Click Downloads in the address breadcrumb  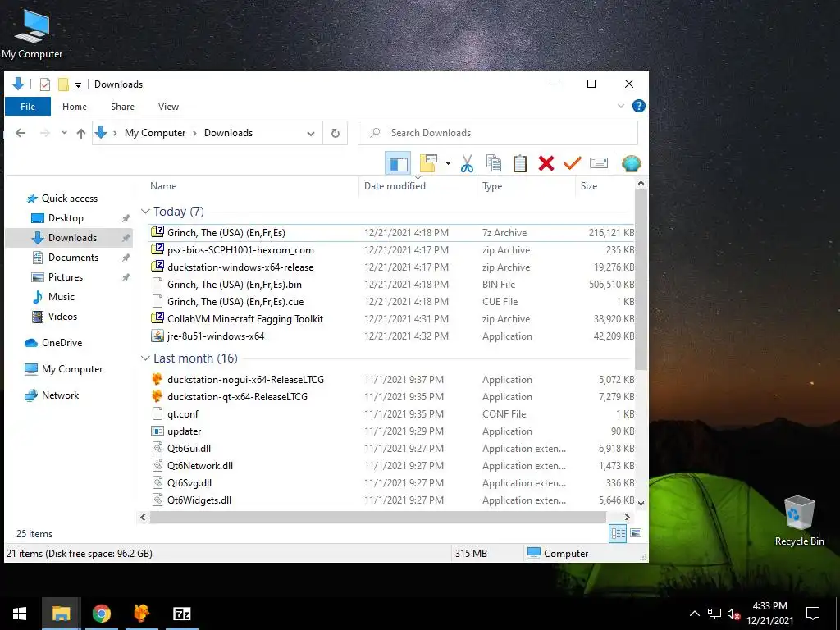pyautogui.click(x=228, y=133)
